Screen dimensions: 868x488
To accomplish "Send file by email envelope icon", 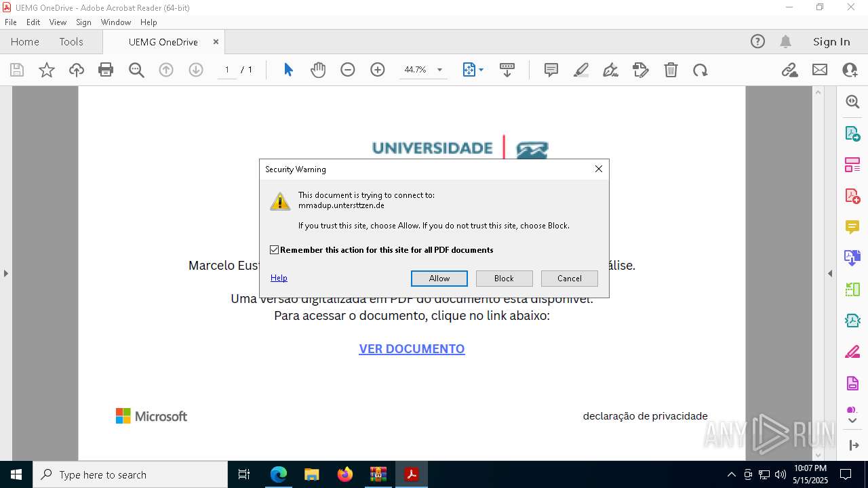I will click(820, 70).
